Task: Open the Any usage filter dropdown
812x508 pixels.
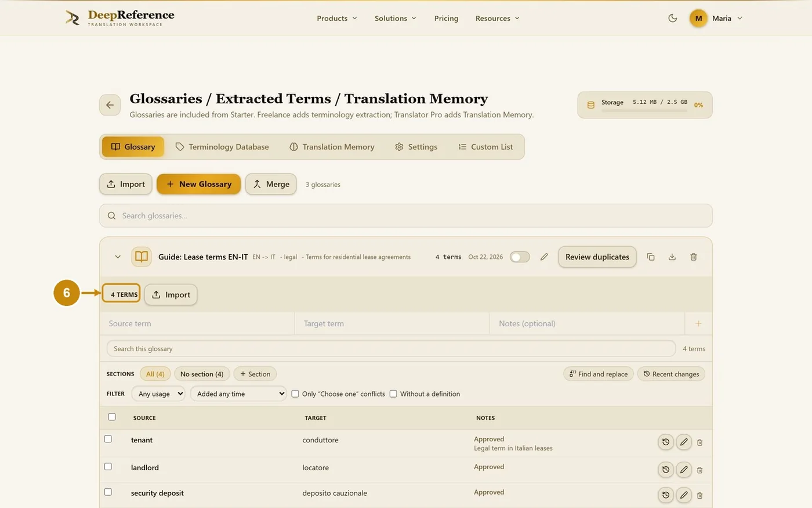Action: coord(158,394)
